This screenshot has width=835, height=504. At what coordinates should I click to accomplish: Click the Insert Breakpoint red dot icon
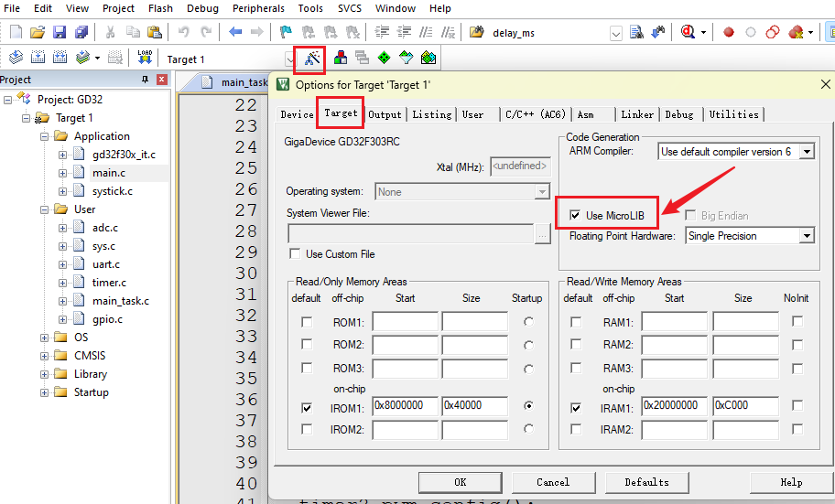729,32
